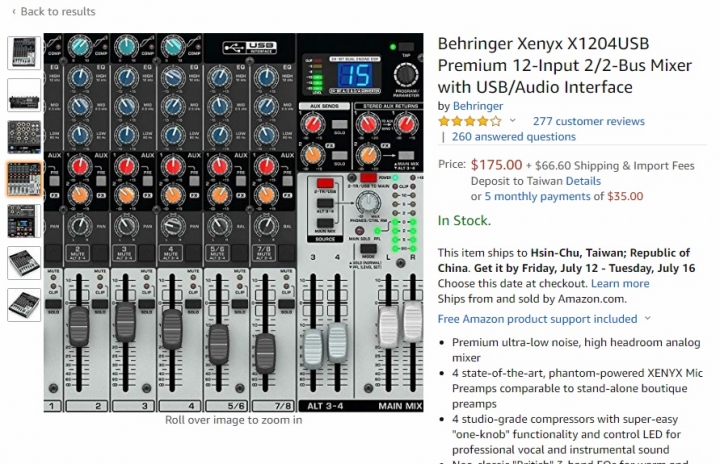Screen dimensions: 720x464
Task: Expand the rating breakdown chevron
Action: point(512,121)
